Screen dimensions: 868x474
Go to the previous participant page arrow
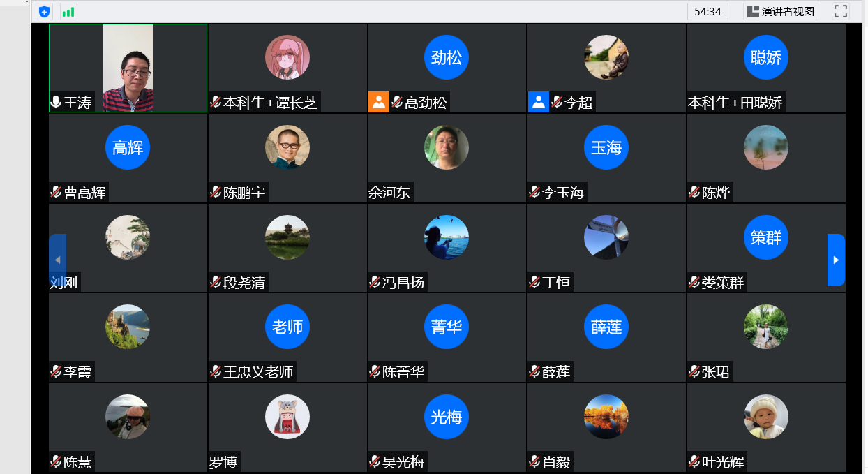click(x=58, y=260)
